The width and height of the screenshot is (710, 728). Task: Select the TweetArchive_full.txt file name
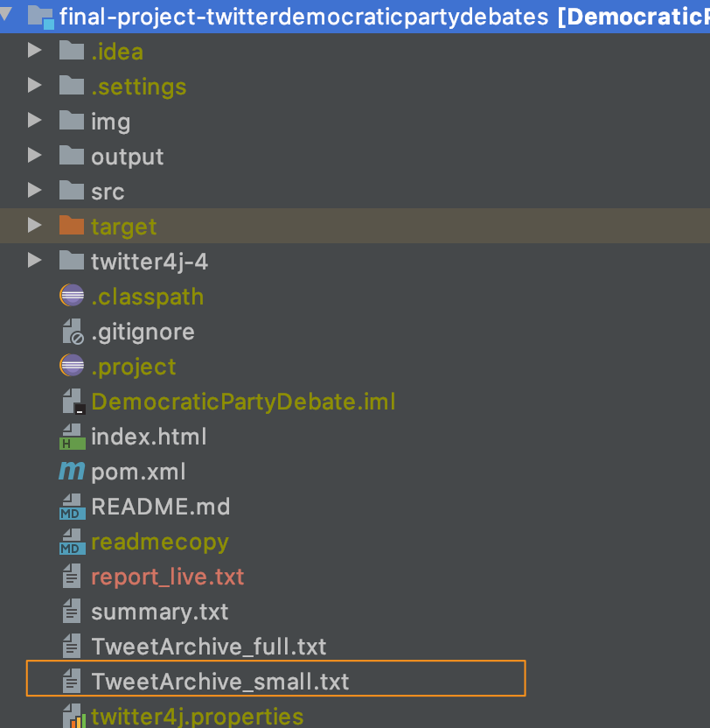click(x=208, y=647)
